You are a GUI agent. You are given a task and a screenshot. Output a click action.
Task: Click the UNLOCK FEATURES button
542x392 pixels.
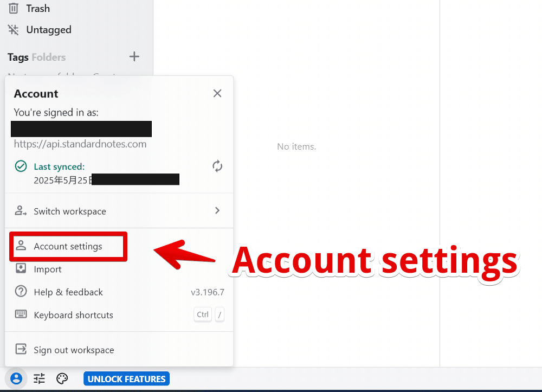point(126,379)
